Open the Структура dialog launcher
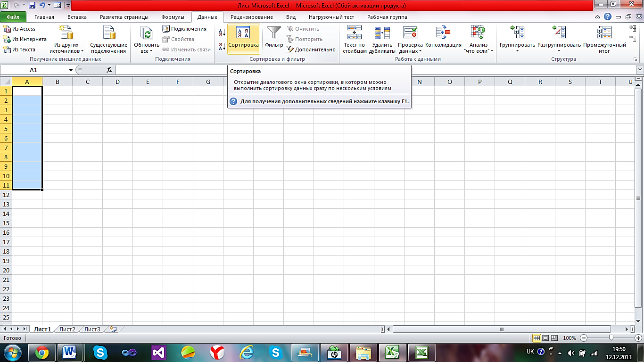644x362 pixels. (635, 59)
